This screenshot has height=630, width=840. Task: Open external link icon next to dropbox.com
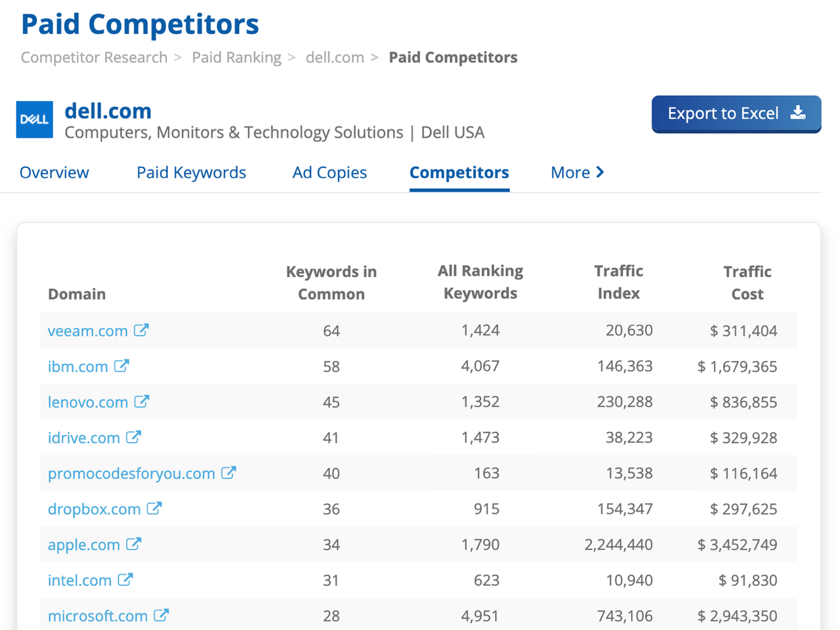(154, 508)
